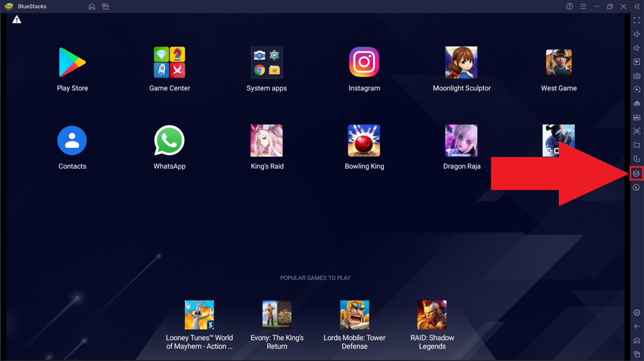Open BlueStacks settings gear
This screenshot has height=361, width=644.
(637, 312)
